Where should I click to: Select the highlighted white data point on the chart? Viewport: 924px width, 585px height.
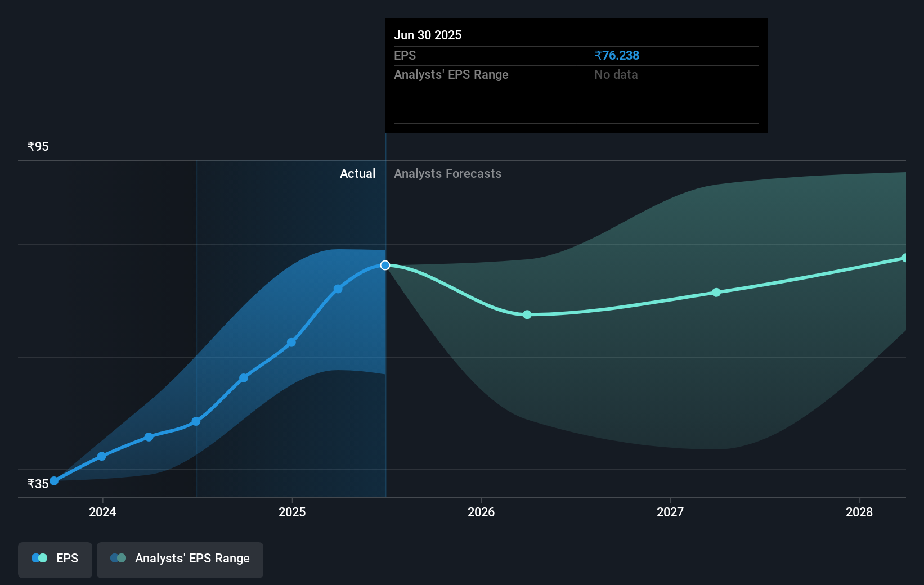click(x=385, y=265)
